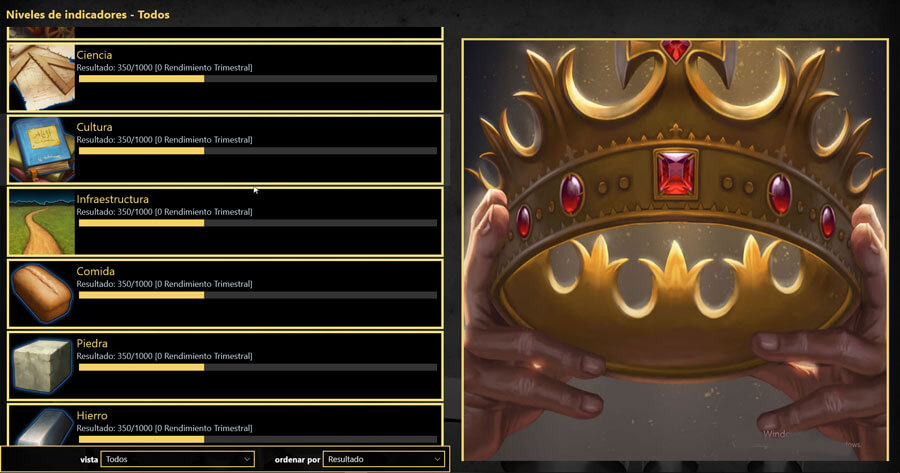900x473 pixels.
Task: Select the Infraestructura indicator title
Action: (x=112, y=199)
